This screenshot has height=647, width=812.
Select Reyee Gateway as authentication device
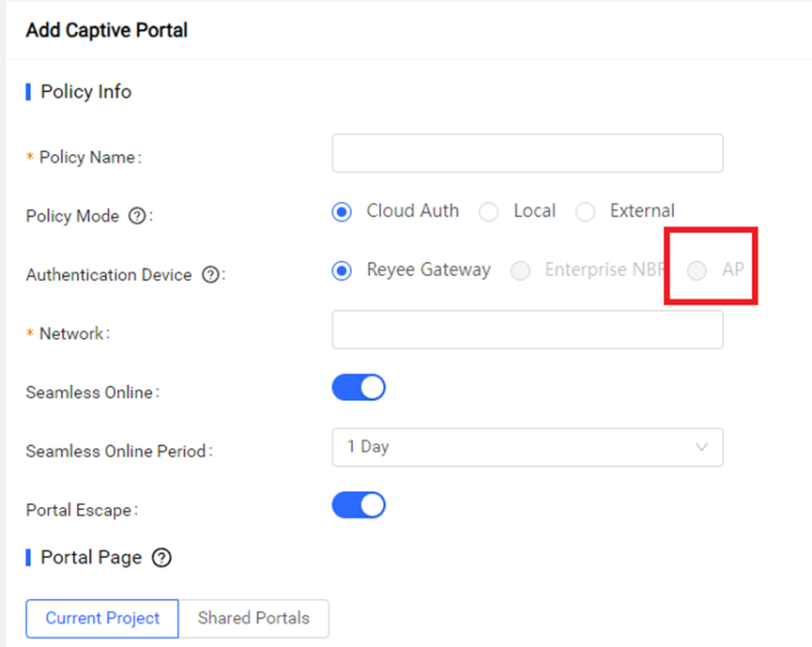(342, 270)
